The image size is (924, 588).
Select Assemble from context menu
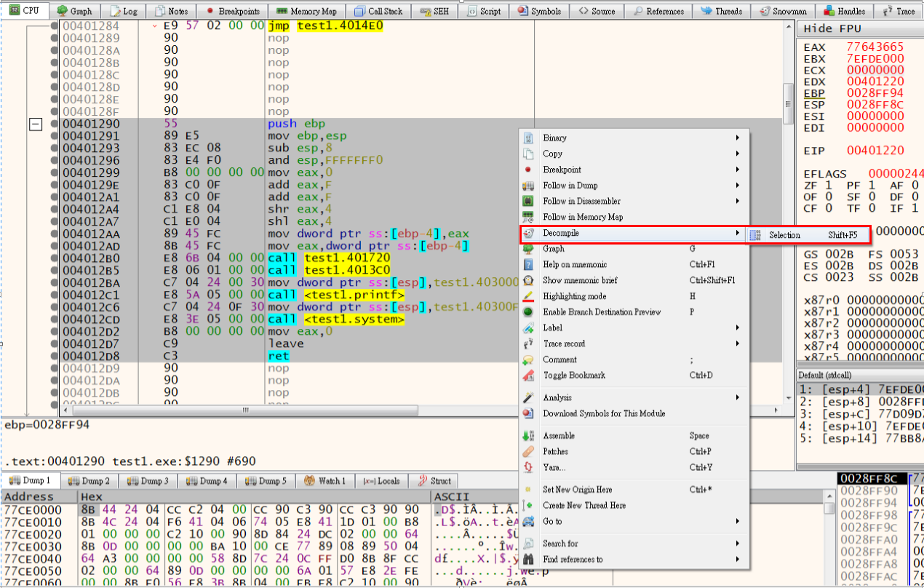pyautogui.click(x=634, y=436)
